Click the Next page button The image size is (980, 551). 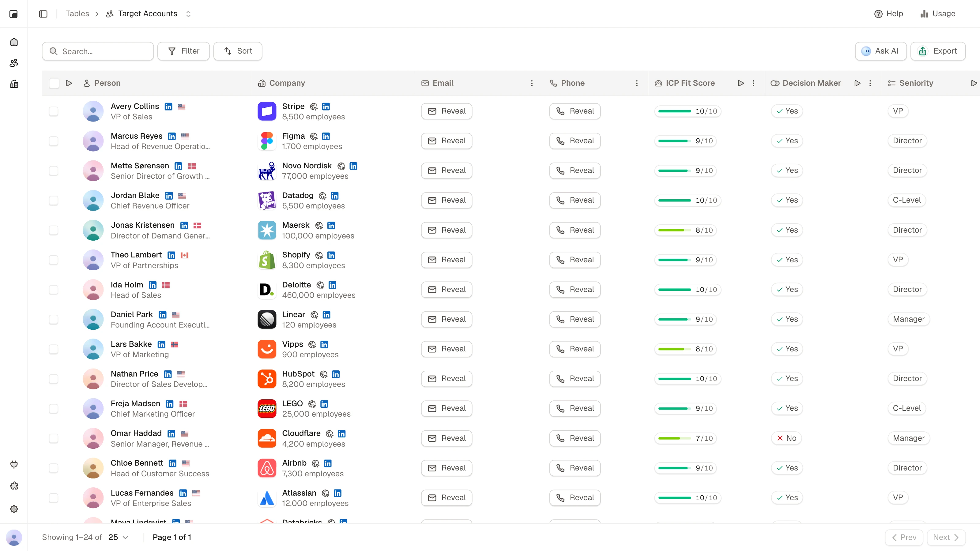pyautogui.click(x=946, y=538)
